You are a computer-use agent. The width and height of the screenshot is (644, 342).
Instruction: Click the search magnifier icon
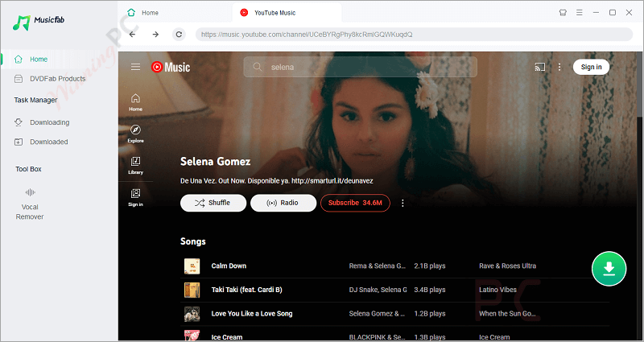point(258,67)
